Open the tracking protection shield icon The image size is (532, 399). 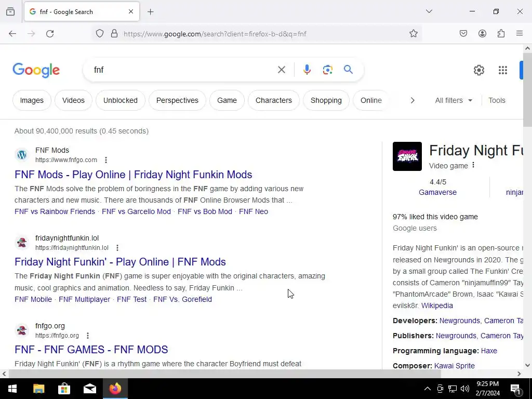[x=99, y=34]
